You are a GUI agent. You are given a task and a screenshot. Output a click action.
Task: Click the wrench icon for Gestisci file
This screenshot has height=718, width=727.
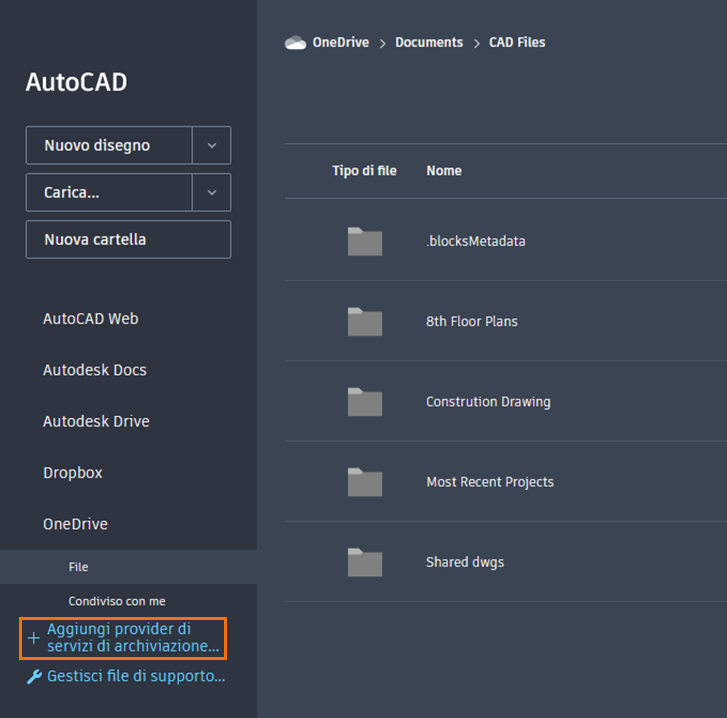[34, 677]
